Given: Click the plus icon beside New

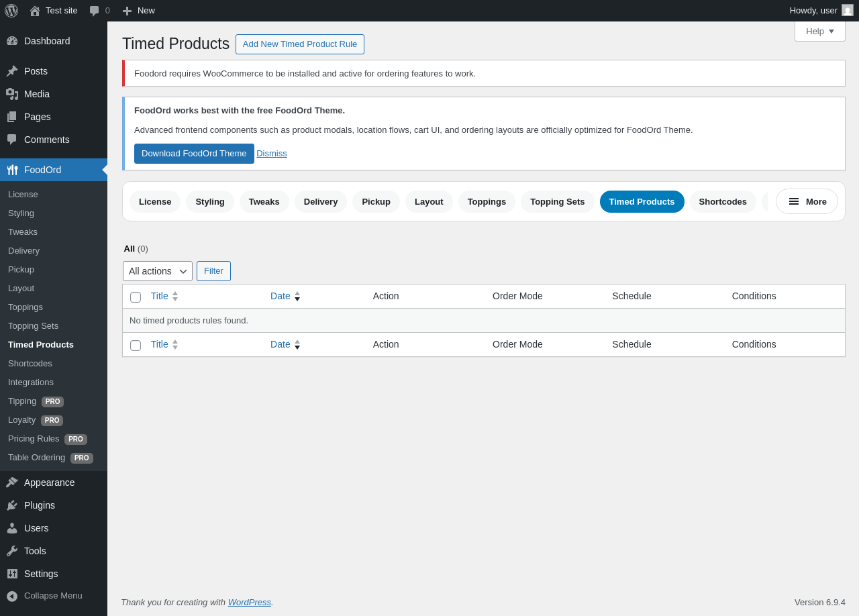Looking at the screenshot, I should [127, 11].
